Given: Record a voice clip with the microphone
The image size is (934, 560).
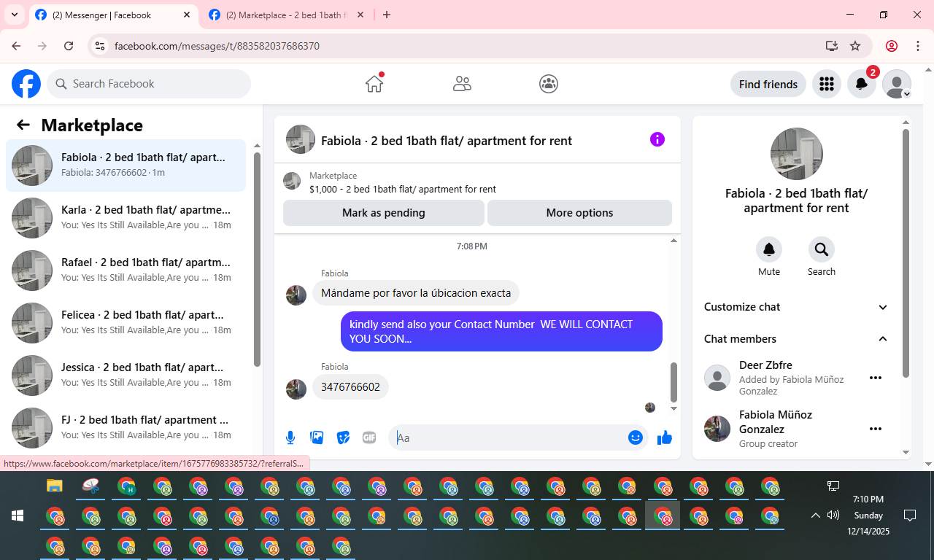Looking at the screenshot, I should pos(290,437).
